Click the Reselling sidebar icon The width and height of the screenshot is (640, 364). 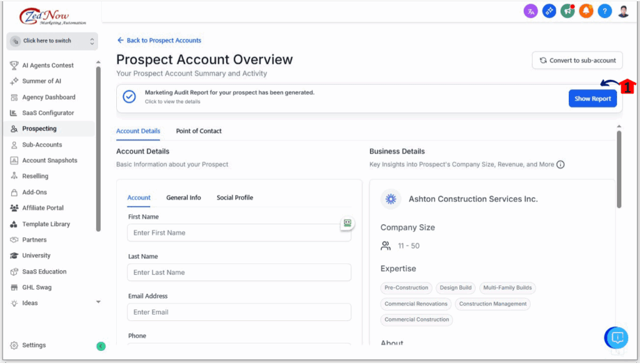pyautogui.click(x=14, y=176)
